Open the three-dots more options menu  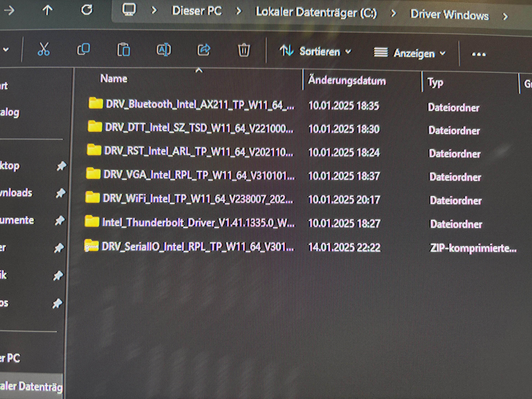point(479,54)
